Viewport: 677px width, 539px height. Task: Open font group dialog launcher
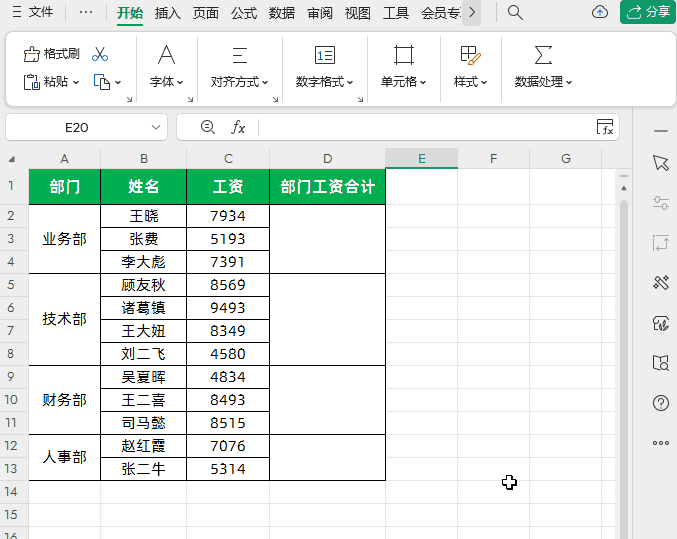(x=190, y=99)
